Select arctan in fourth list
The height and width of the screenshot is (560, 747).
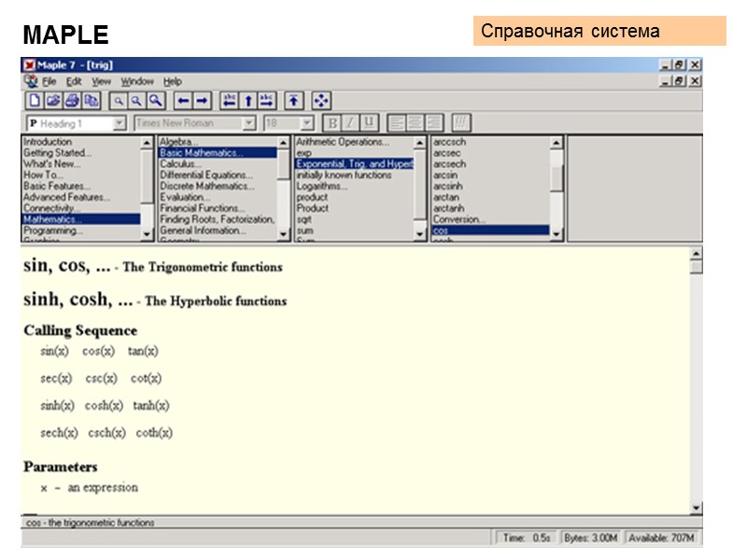click(446, 197)
